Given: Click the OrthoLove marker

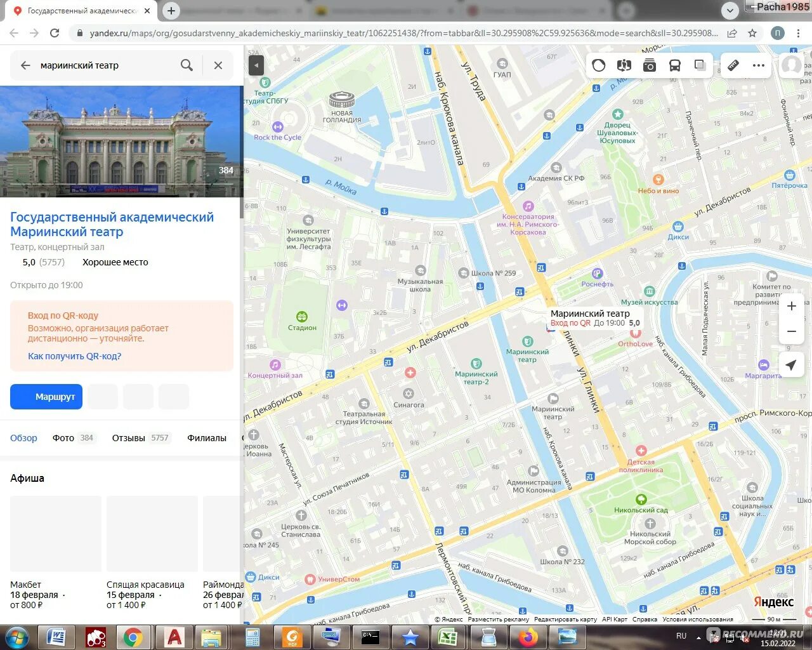Looking at the screenshot, I should [x=636, y=333].
